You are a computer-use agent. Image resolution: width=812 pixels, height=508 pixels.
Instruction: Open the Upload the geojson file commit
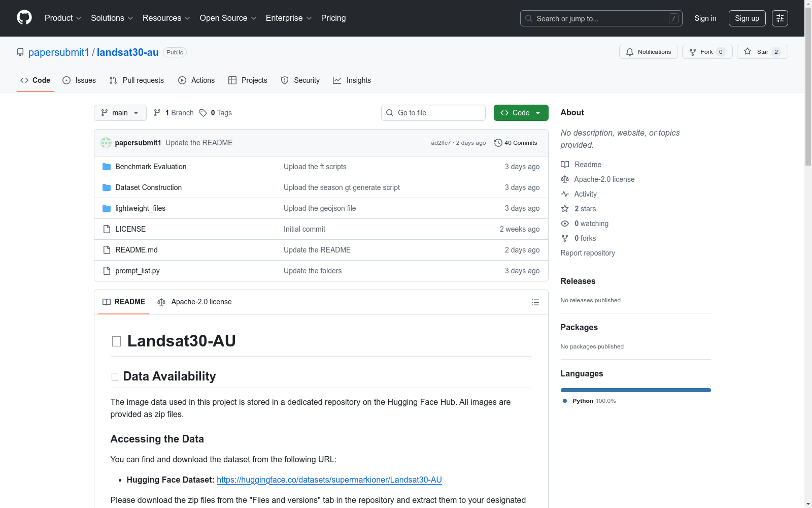tap(320, 208)
